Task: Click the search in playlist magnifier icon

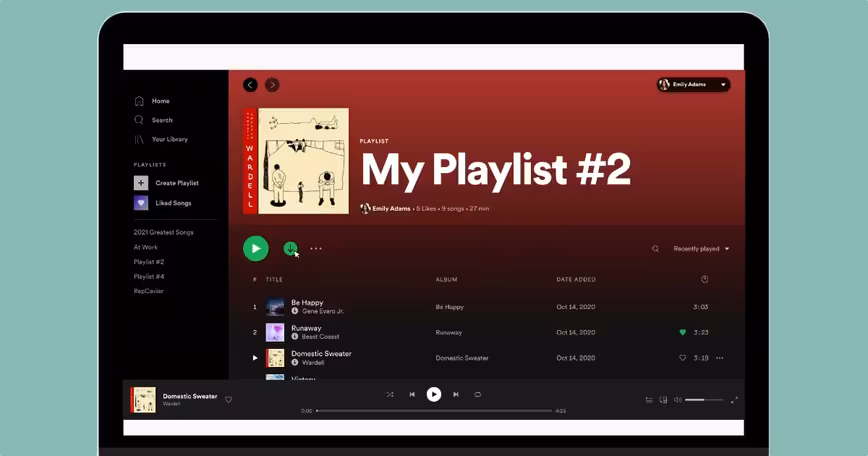Action: tap(655, 249)
